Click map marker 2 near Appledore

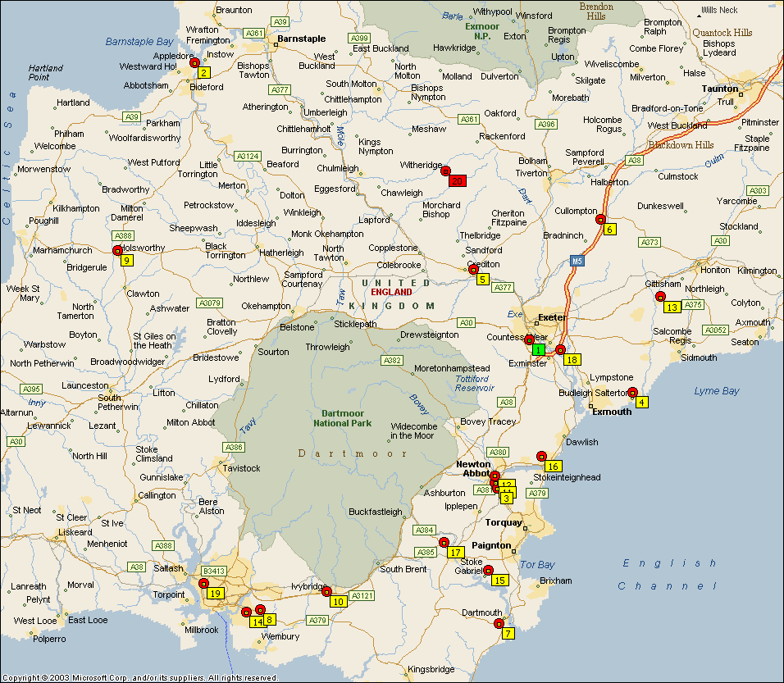click(203, 72)
